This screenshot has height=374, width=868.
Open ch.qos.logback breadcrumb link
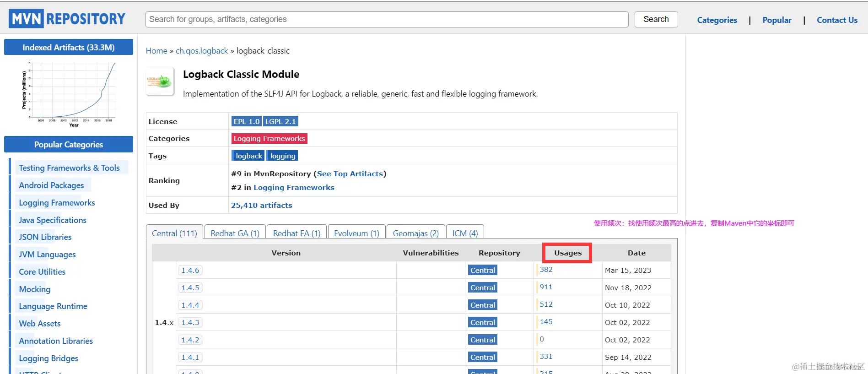point(202,51)
